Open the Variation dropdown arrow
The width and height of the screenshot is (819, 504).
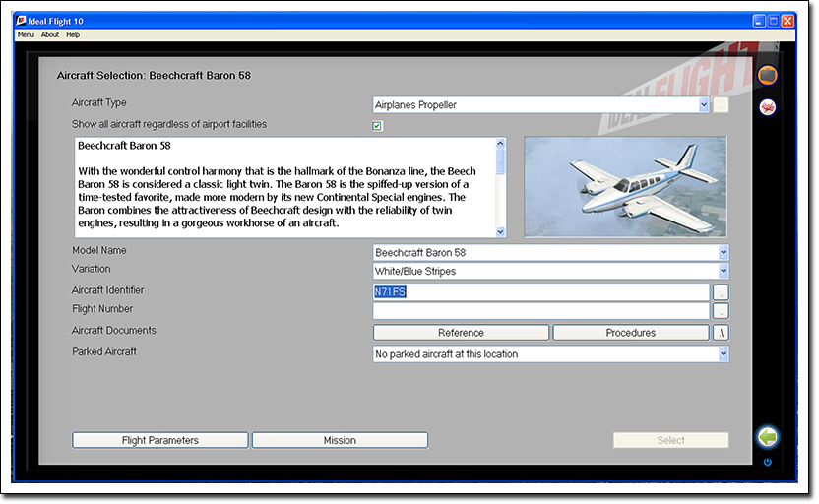coord(724,271)
